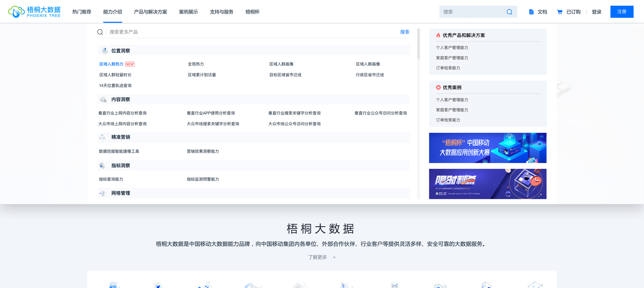Image resolution: width=644 pixels, height=288 pixels.
Task: Click the 精准营销 section heading
Action: [x=121, y=137]
